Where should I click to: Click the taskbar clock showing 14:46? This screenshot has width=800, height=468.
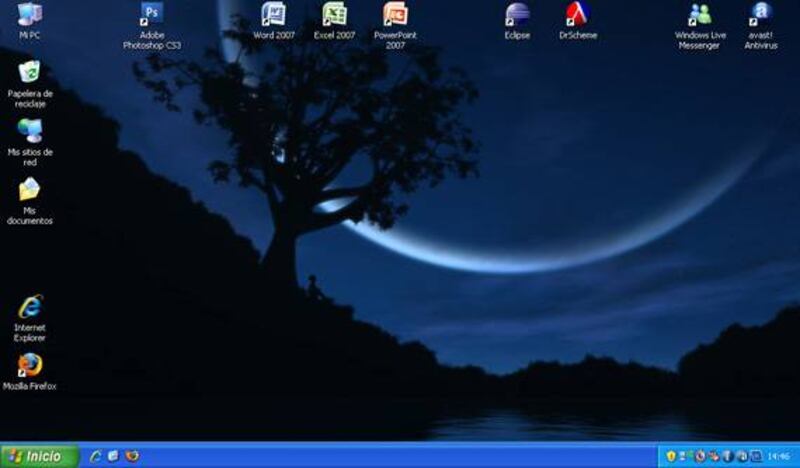pos(779,456)
